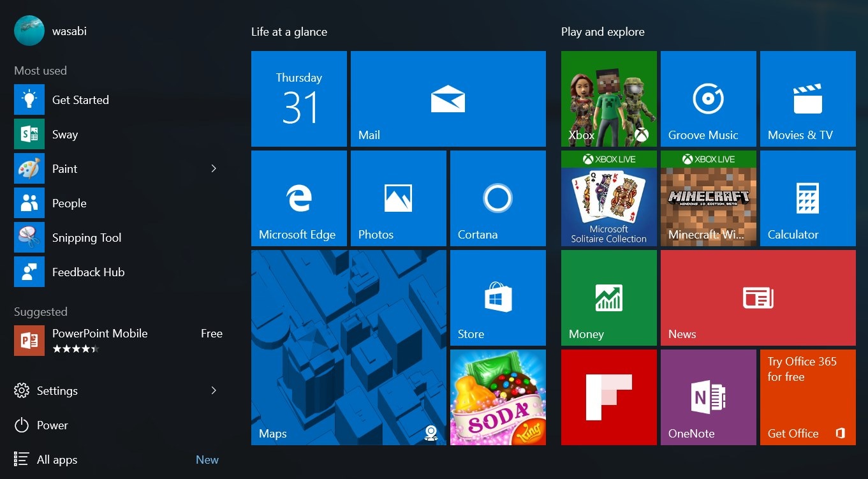Click the Life at a glance group header
Screen dimensions: 868x479
click(x=289, y=32)
